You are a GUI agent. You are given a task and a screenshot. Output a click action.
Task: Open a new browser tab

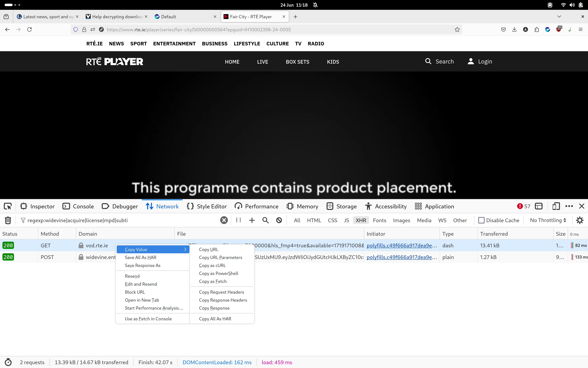[295, 17]
